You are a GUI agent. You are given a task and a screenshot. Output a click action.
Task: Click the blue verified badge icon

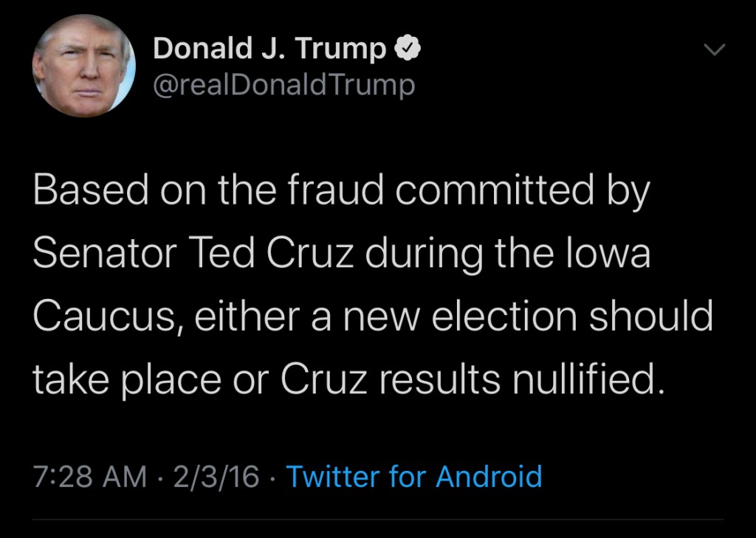point(406,49)
